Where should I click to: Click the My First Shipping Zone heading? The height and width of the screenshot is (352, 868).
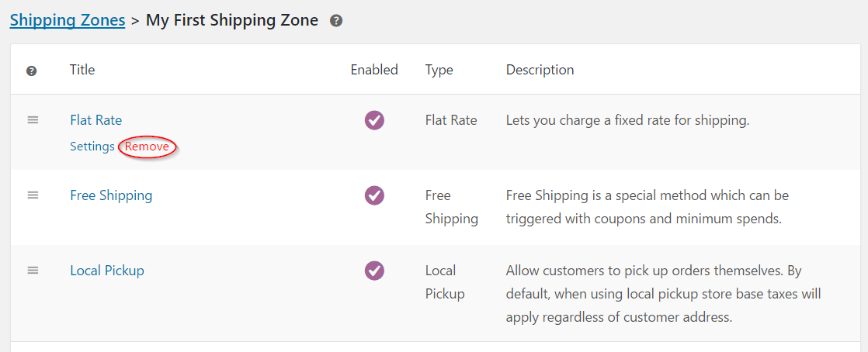[232, 20]
